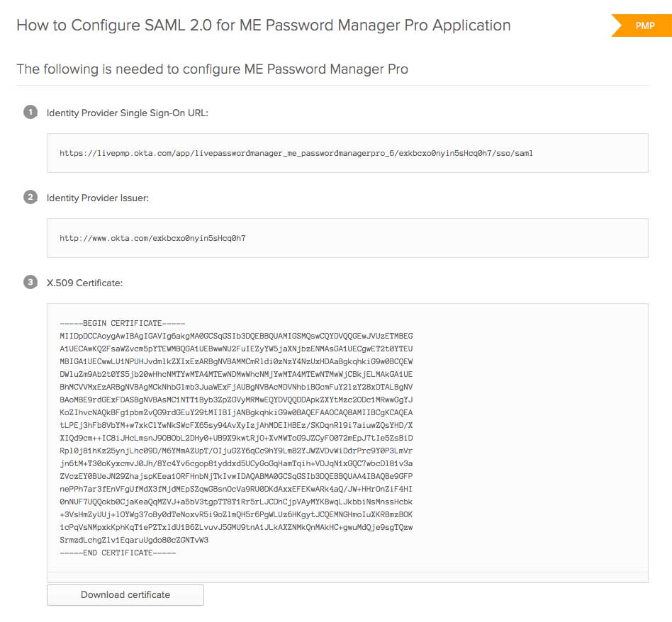
Task: Click the Single Sign-On URL text box
Action: coord(347,153)
